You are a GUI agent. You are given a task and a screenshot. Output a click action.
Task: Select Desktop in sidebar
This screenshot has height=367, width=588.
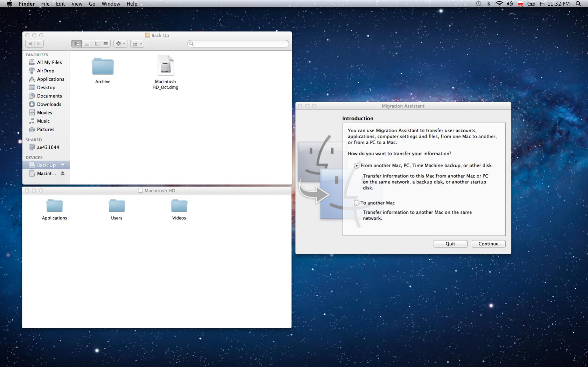[46, 87]
